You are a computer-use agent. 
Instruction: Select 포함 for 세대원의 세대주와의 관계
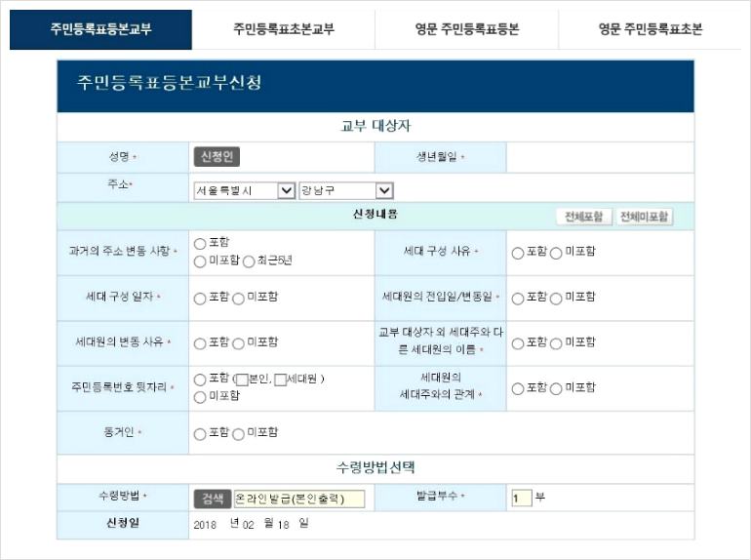[x=517, y=388]
